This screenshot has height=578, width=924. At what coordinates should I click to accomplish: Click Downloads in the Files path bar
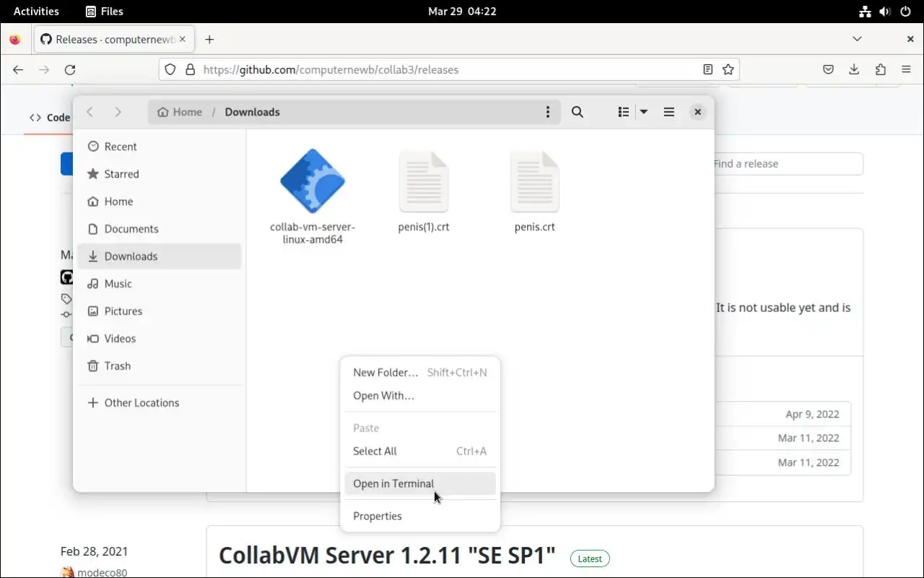(252, 112)
